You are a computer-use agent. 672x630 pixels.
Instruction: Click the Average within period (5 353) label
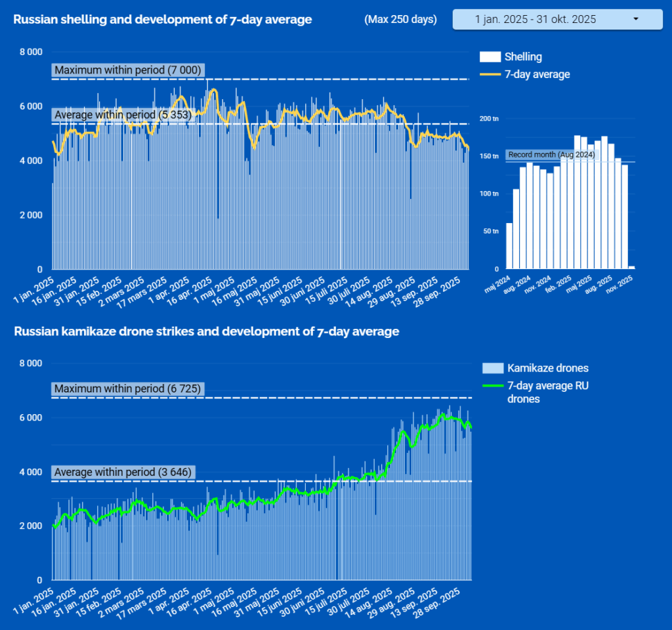coord(123,115)
